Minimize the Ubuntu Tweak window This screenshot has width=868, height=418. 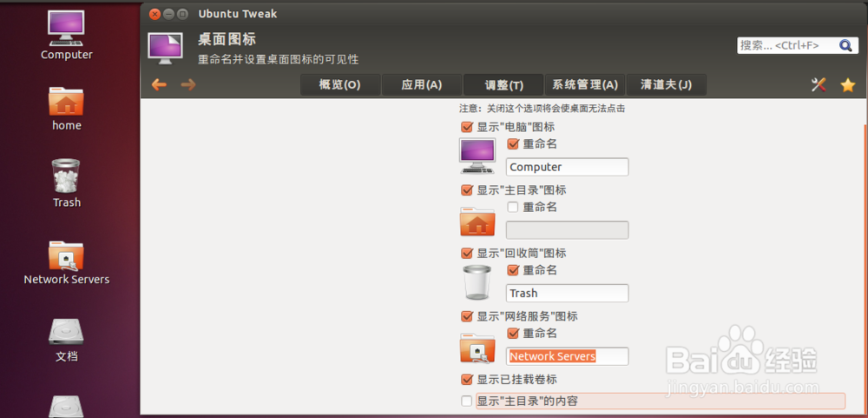[168, 14]
